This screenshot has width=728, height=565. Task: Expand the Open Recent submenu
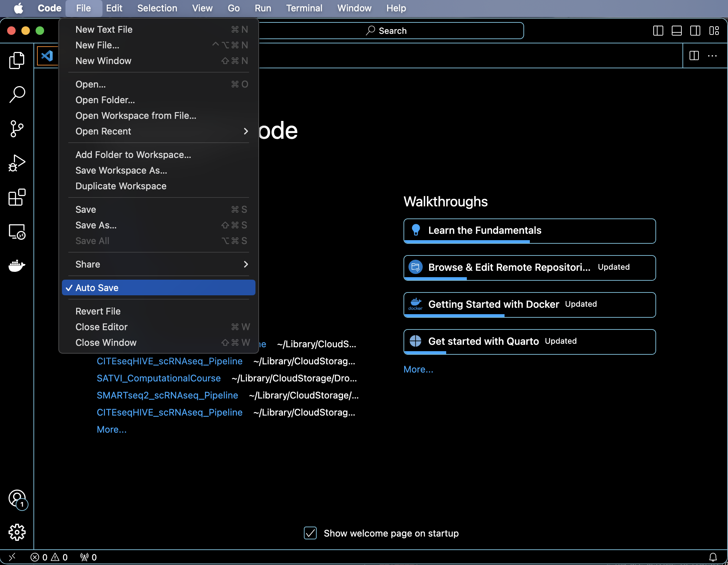pos(158,131)
